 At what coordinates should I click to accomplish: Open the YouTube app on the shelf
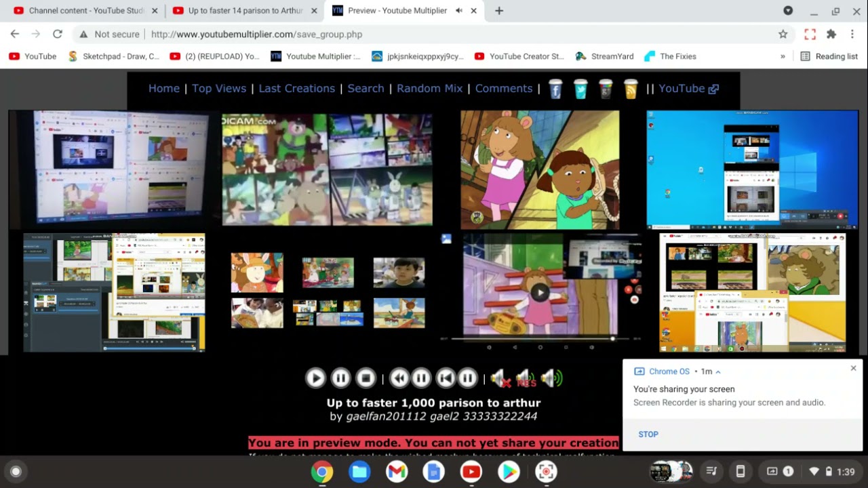[x=471, y=472]
